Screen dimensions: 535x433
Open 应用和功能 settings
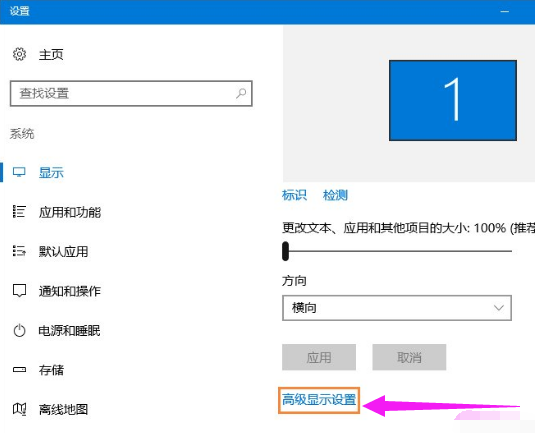pyautogui.click(x=70, y=212)
